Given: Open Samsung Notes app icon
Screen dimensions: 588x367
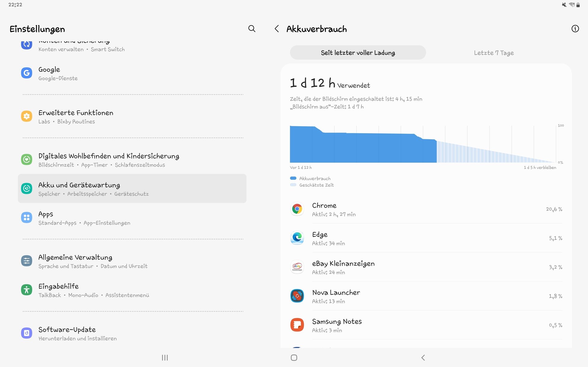Looking at the screenshot, I should (x=297, y=325).
